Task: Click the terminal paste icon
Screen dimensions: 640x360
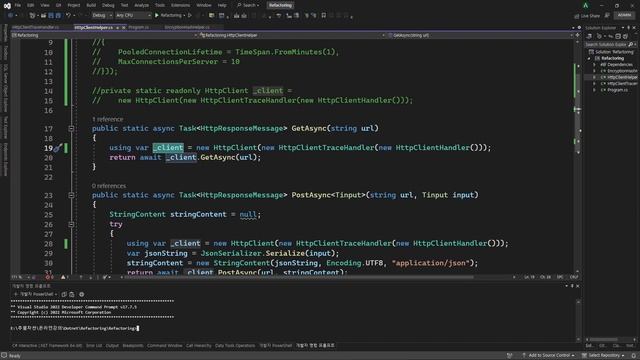Action: pyautogui.click(x=72, y=294)
